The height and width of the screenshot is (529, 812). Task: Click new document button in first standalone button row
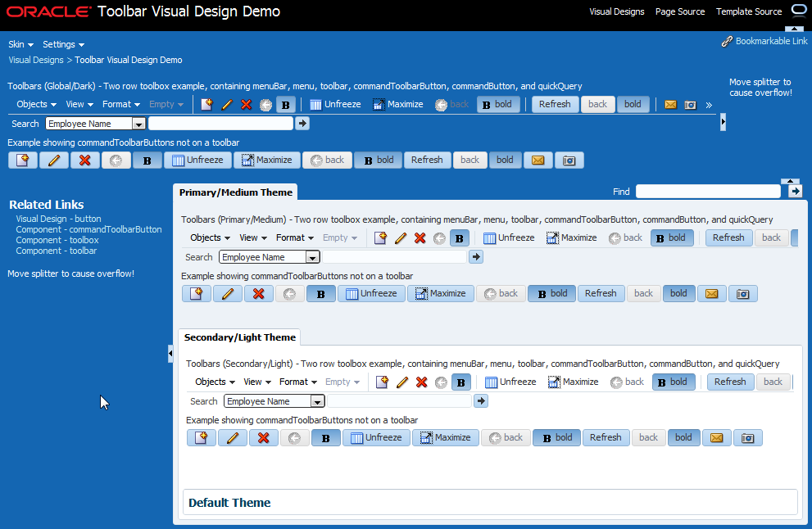point(23,161)
